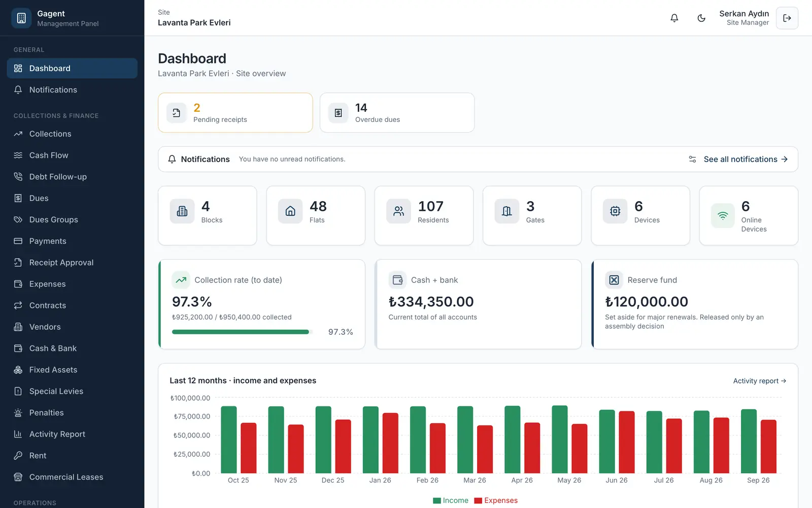Open Cash & Bank in sidebar
The width and height of the screenshot is (812, 508).
coord(72,348)
